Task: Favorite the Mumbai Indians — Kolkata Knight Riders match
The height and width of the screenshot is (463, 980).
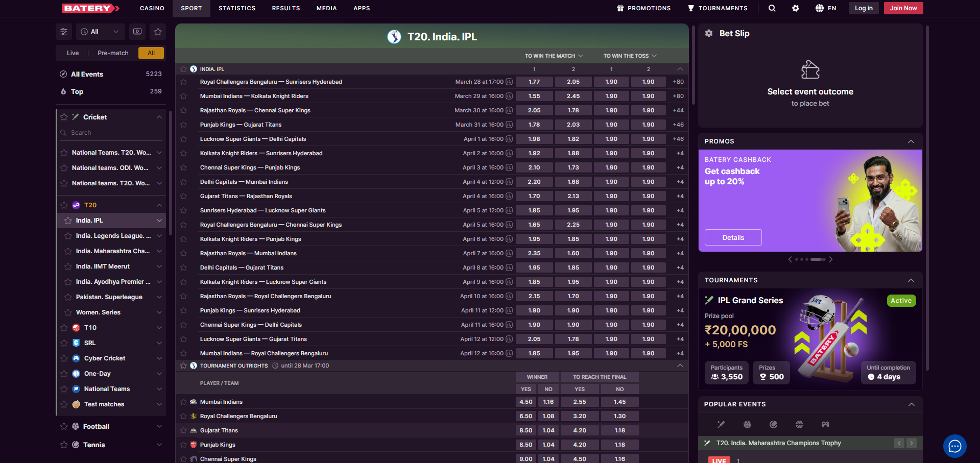Action: [183, 96]
